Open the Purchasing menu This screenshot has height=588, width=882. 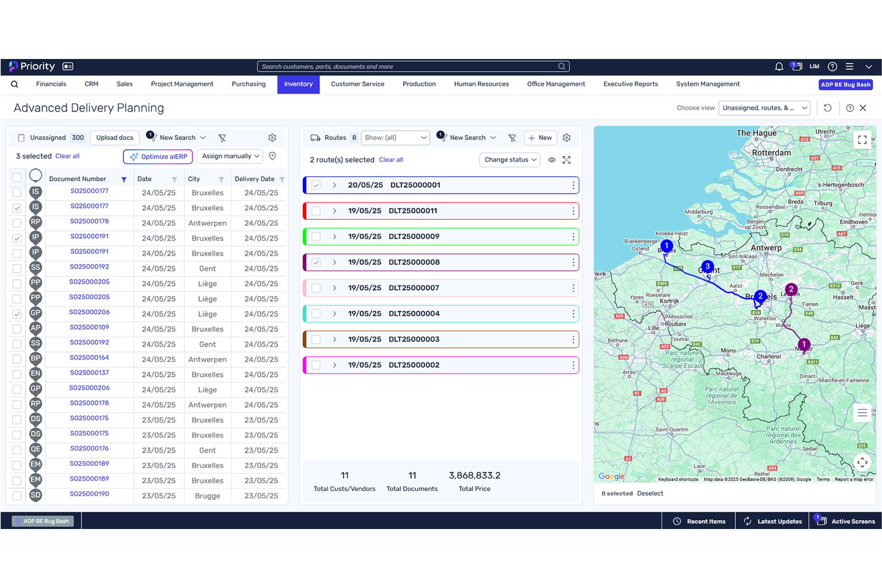[249, 84]
